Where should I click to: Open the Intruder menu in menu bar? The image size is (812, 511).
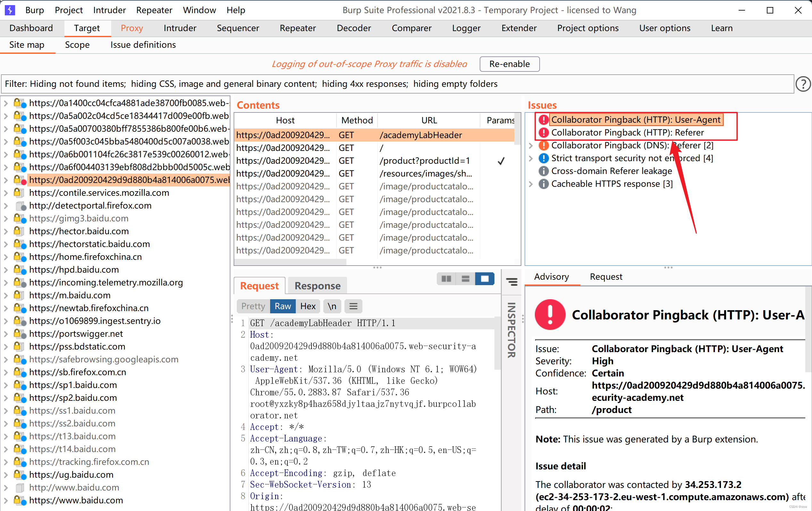tap(109, 10)
